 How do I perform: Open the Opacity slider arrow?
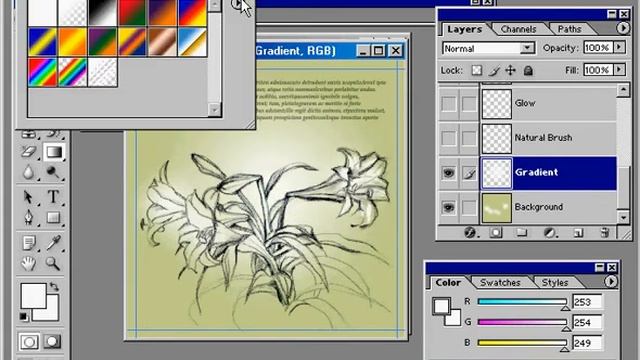(620, 47)
